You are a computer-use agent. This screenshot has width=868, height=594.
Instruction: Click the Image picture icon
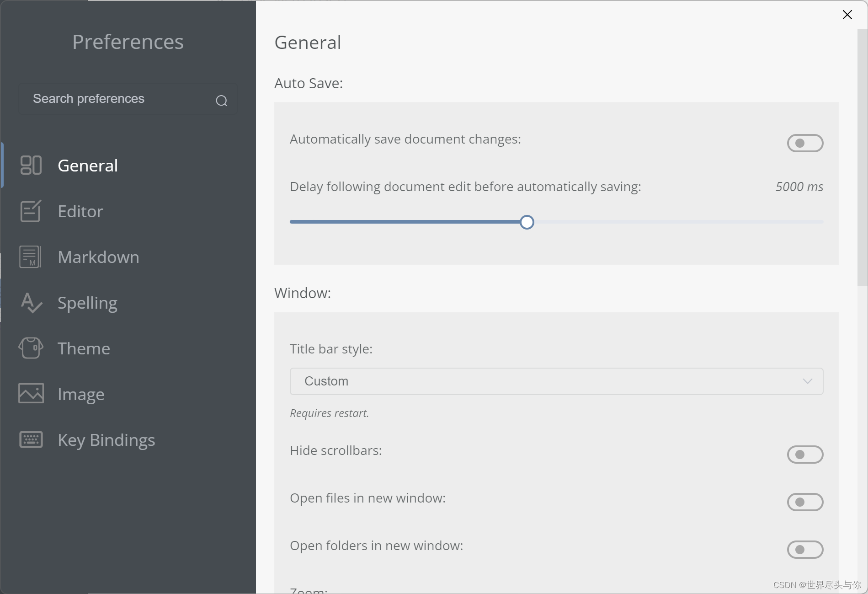pos(31,394)
